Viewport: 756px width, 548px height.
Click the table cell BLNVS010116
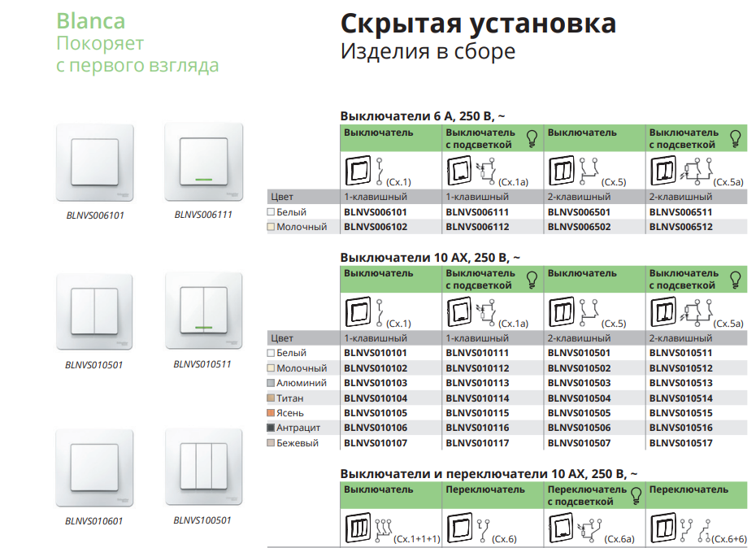(477, 428)
